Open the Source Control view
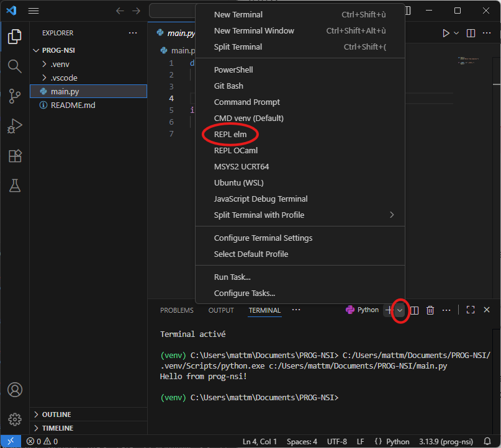 [x=14, y=96]
